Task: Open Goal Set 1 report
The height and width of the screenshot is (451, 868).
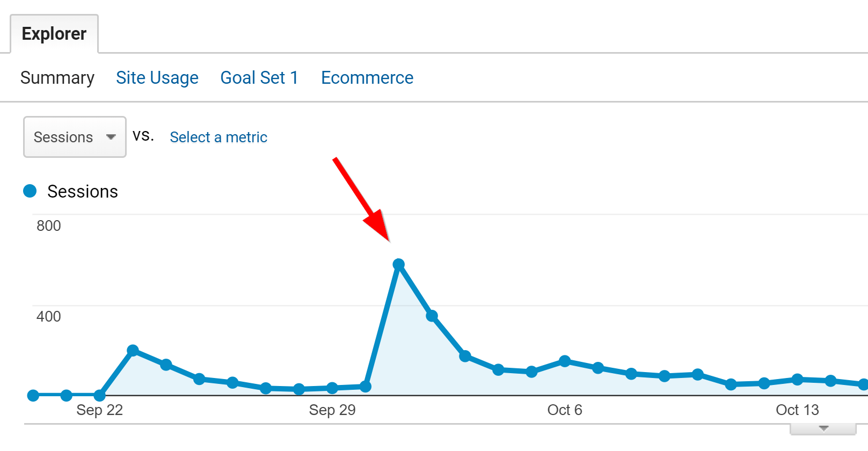Action: tap(259, 77)
